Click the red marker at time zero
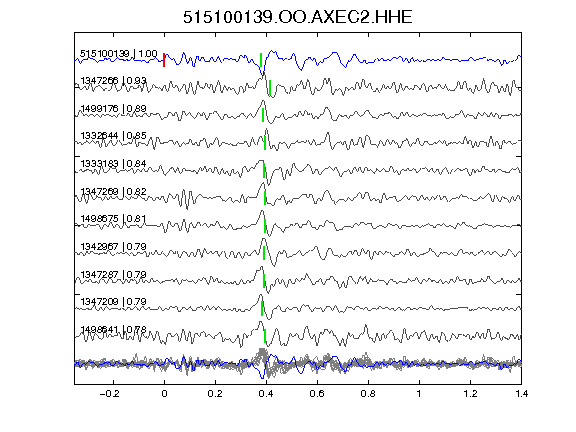 (164, 60)
